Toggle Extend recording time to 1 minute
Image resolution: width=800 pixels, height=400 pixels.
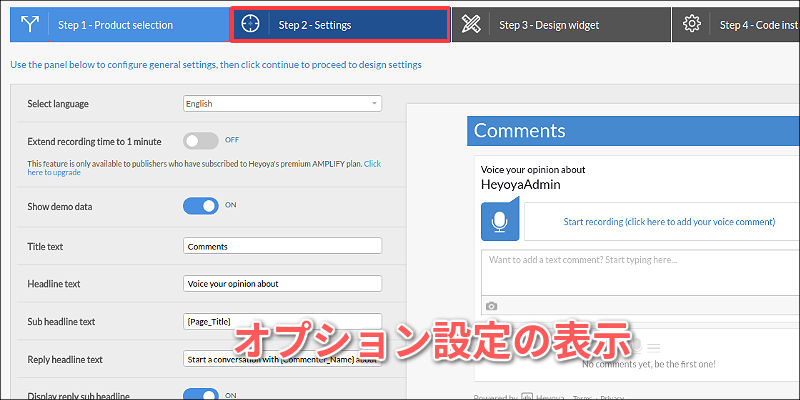pos(201,141)
